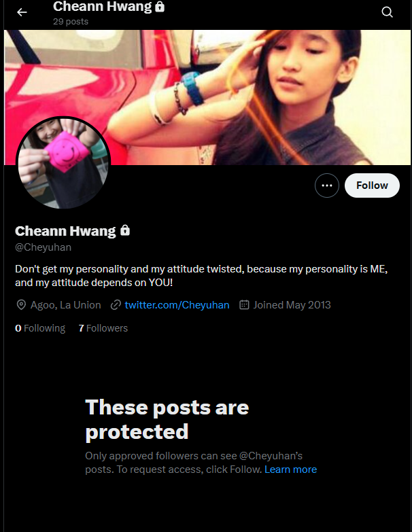Click the calendar joined icon

244,304
